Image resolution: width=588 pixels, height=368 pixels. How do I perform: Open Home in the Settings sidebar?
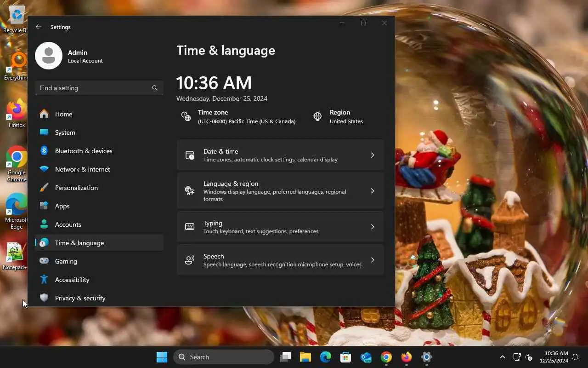pos(99,114)
